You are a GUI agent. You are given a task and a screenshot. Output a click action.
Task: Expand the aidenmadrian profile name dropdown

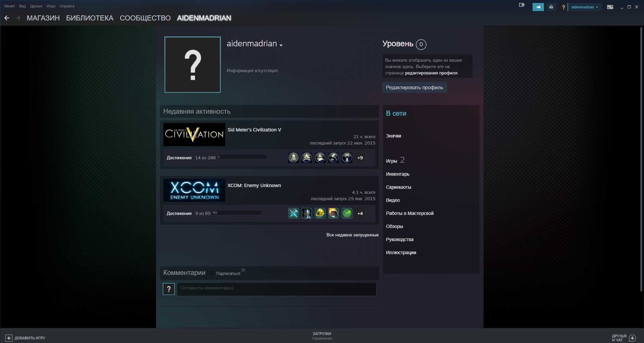(281, 45)
